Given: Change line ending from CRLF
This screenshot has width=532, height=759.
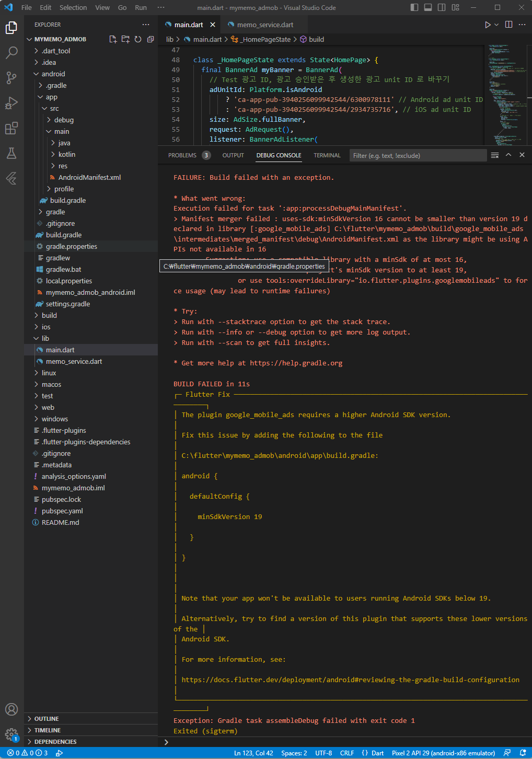Looking at the screenshot, I should click(x=347, y=753).
